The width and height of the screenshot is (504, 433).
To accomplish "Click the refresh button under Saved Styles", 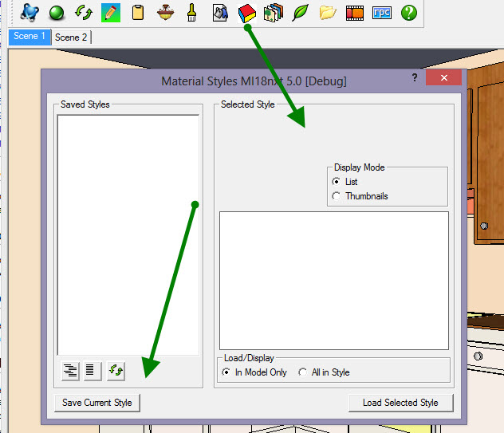I will pyautogui.click(x=116, y=370).
